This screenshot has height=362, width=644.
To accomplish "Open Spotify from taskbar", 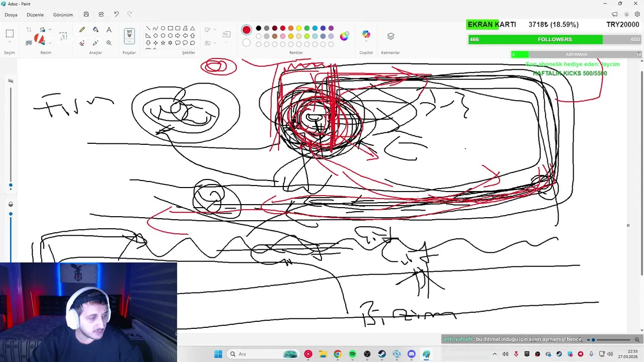I will [x=352, y=354].
